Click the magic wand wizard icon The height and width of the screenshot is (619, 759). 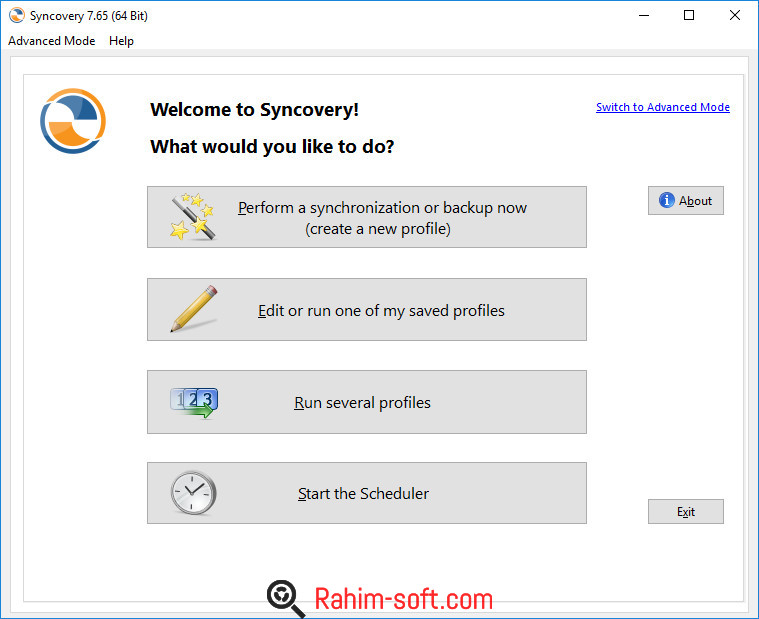pyautogui.click(x=193, y=216)
